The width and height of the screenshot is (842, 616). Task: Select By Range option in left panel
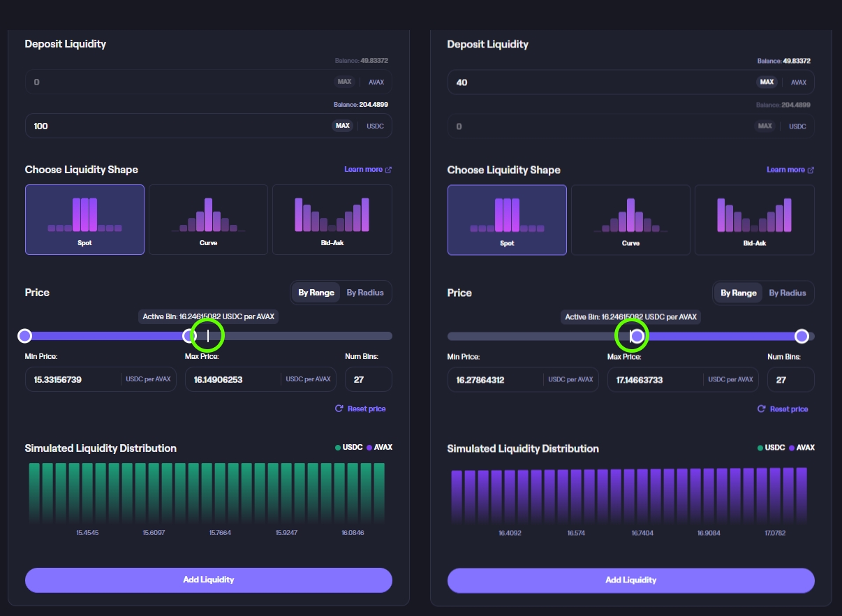316,293
